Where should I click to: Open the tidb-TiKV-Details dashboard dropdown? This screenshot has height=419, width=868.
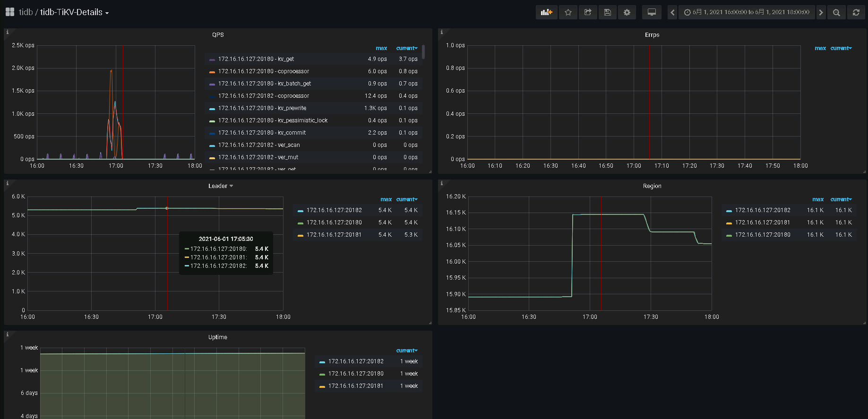(74, 12)
